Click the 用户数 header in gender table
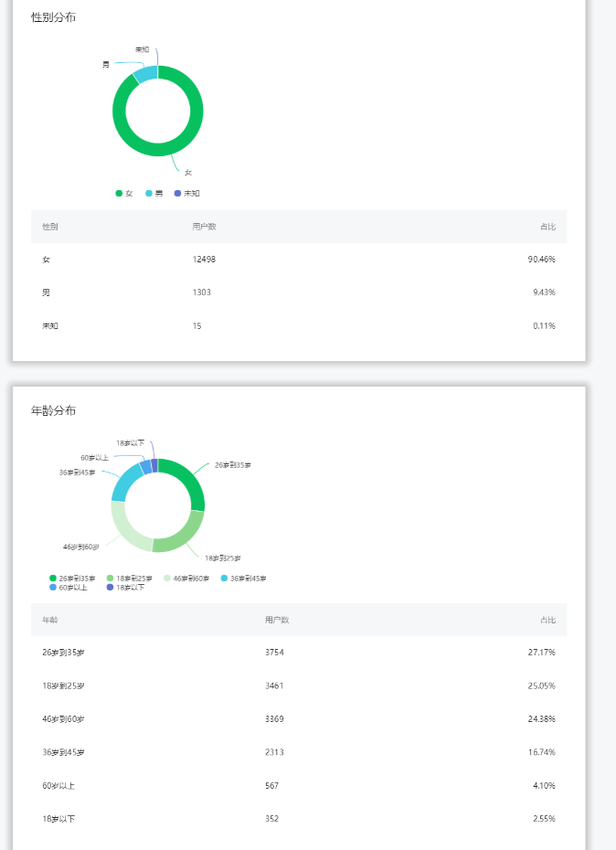 point(204,227)
